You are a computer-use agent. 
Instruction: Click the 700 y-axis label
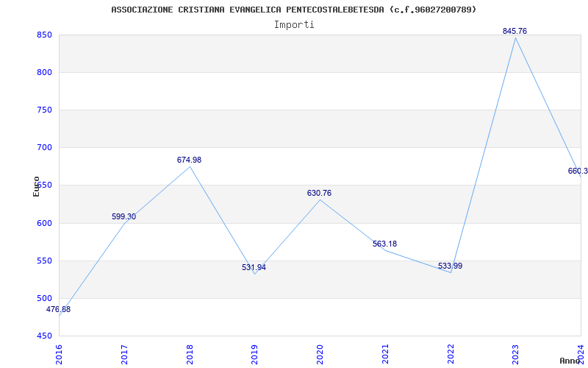(44, 148)
